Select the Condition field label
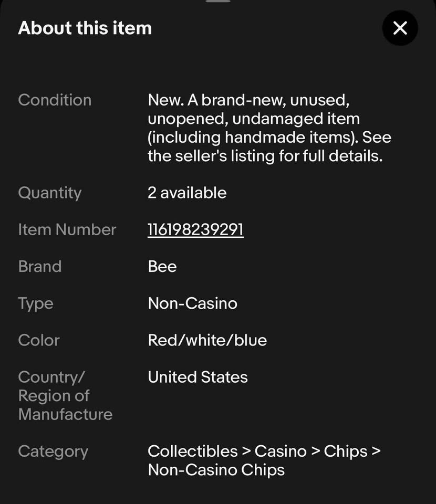Screen dimensions: 436x504 tap(55, 100)
